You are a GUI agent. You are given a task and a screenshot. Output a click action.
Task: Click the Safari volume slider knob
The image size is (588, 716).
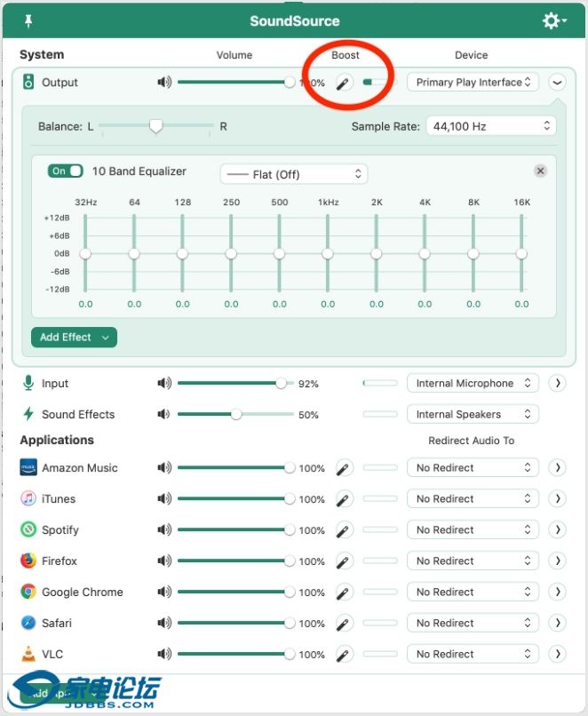tap(290, 623)
